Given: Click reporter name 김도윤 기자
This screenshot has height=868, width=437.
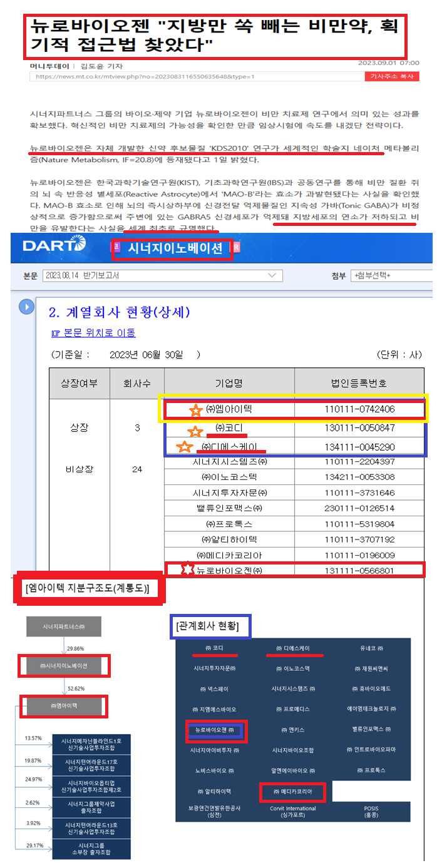Looking at the screenshot, I should pyautogui.click(x=101, y=66).
